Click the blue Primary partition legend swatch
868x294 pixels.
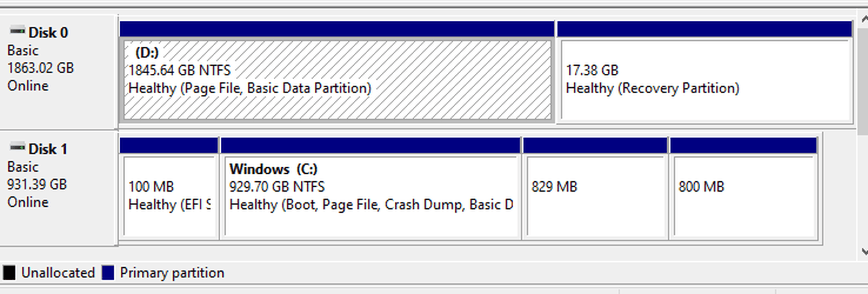point(108,273)
